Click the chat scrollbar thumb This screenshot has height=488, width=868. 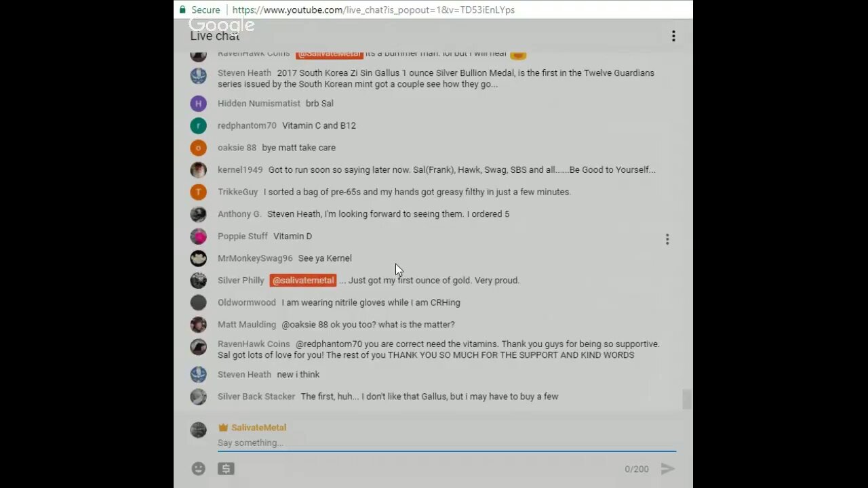pos(687,399)
